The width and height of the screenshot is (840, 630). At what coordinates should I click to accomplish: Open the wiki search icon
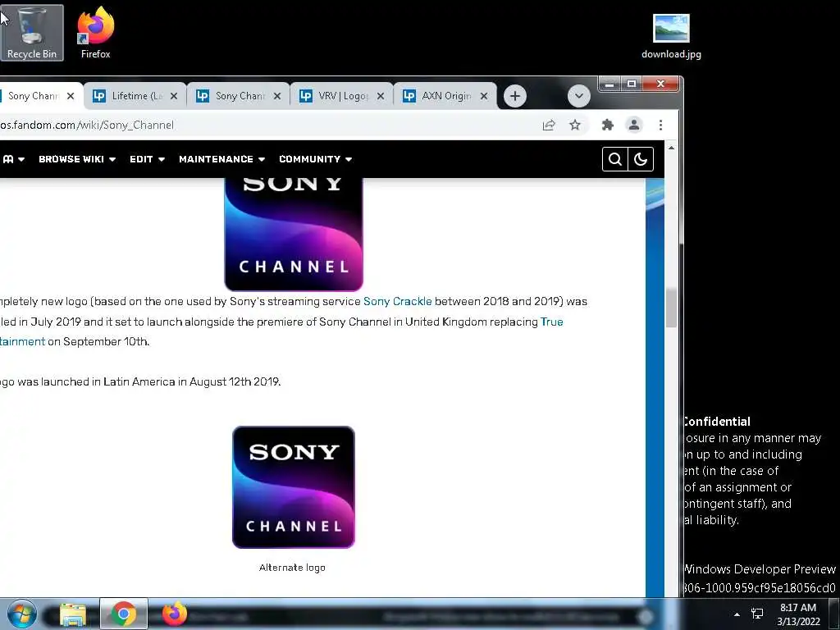point(615,159)
